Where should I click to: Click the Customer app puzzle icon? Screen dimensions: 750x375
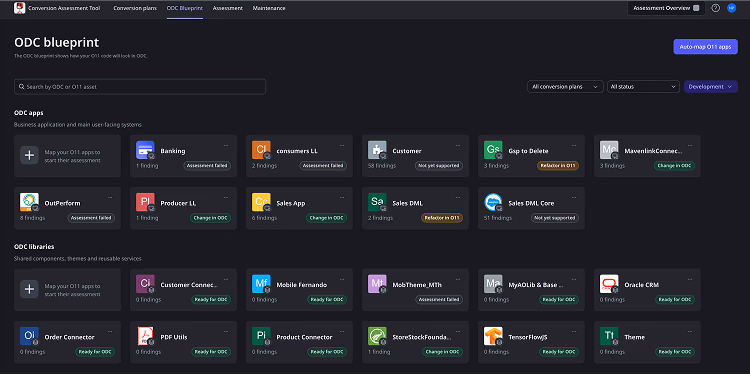click(x=377, y=150)
